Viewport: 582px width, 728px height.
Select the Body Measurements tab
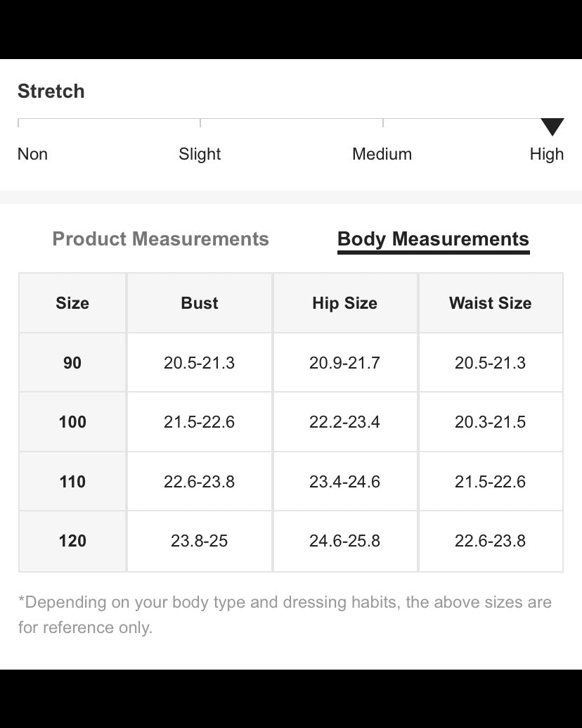point(433,240)
